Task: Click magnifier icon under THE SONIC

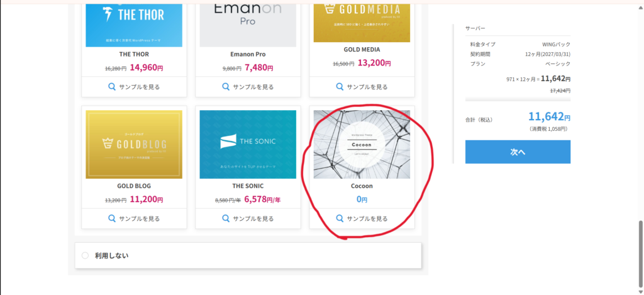Action: pos(226,218)
